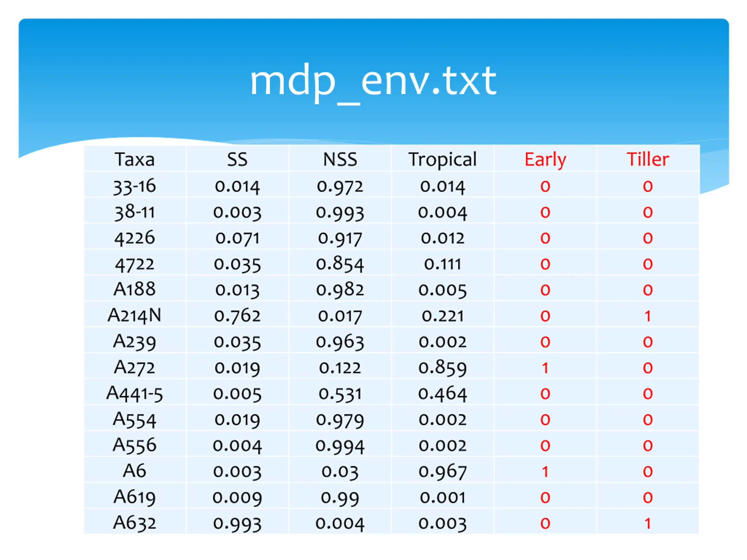This screenshot has height=560, width=747.
Task: Click Tiller value 1 in row A214N
Action: click(648, 316)
